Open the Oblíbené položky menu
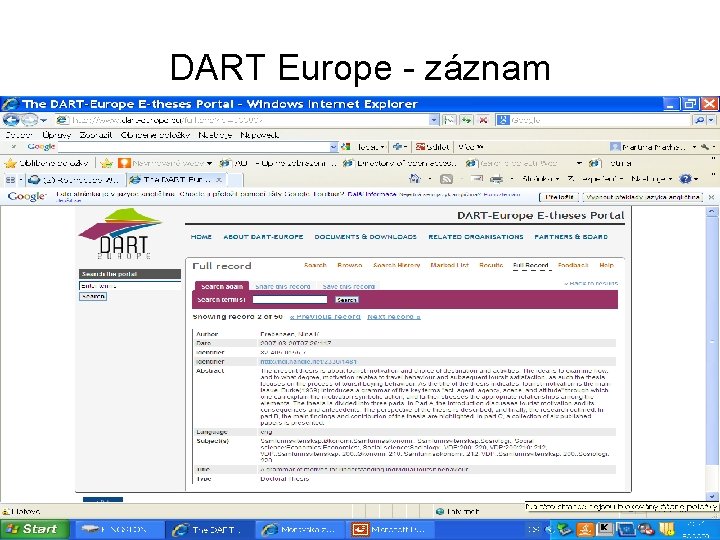Image resolution: width=720 pixels, height=540 pixels. pyautogui.click(x=155, y=135)
